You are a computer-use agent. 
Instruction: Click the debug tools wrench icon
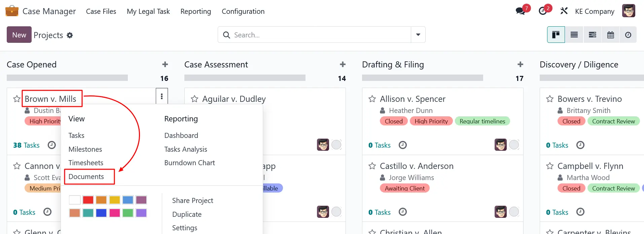[564, 11]
